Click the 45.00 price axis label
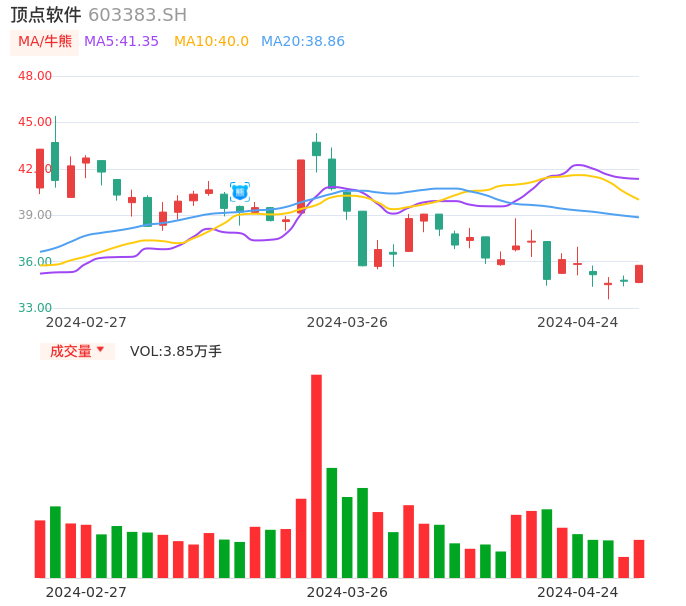The width and height of the screenshot is (686, 606). pyautogui.click(x=35, y=122)
